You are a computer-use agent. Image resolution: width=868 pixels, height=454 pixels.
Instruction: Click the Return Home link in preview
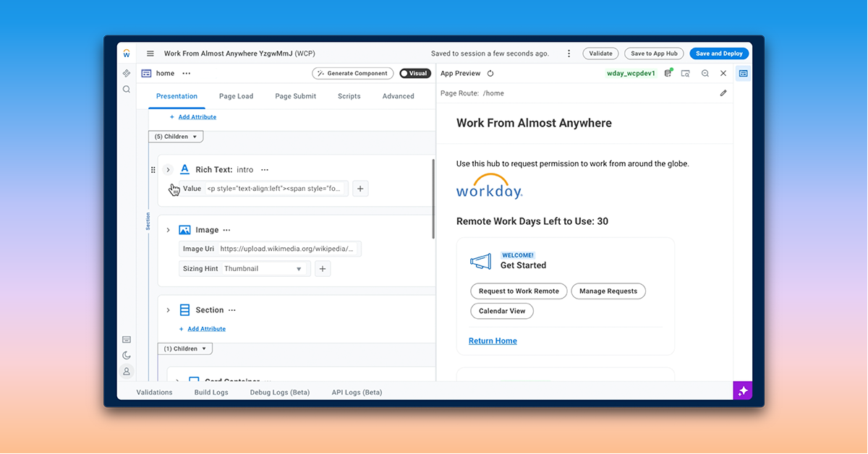[x=493, y=341]
